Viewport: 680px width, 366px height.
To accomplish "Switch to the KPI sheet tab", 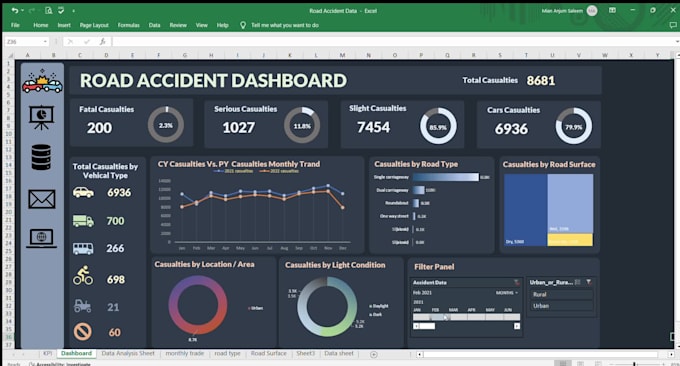I will point(47,353).
